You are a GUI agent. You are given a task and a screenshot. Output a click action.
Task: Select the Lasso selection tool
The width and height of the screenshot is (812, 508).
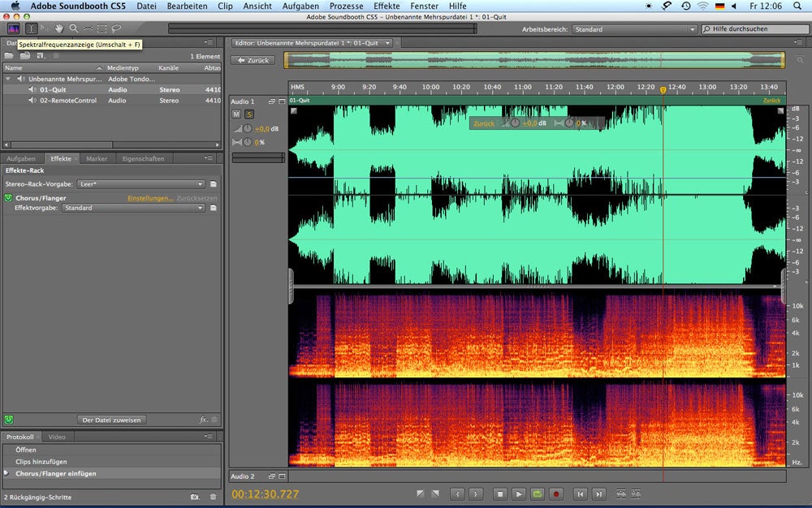coord(116,28)
